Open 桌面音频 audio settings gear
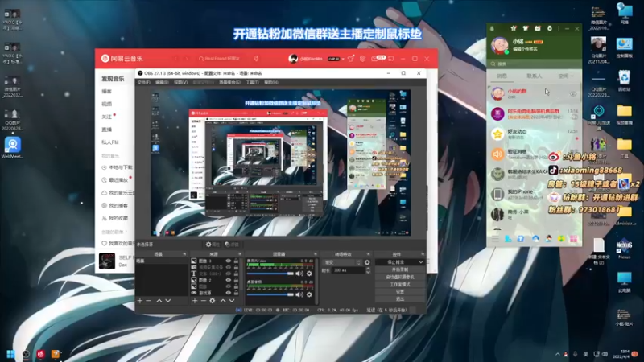Image resolution: width=644 pixels, height=362 pixels. click(309, 294)
